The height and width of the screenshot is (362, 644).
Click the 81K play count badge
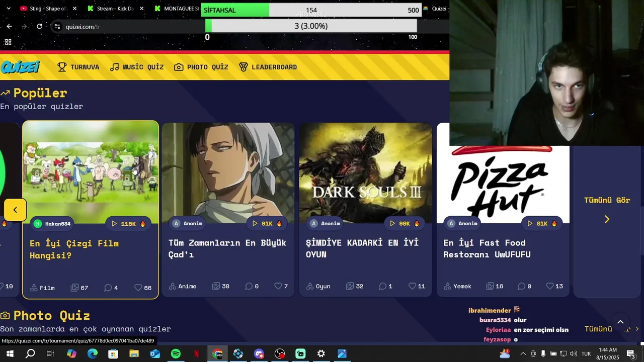(541, 223)
